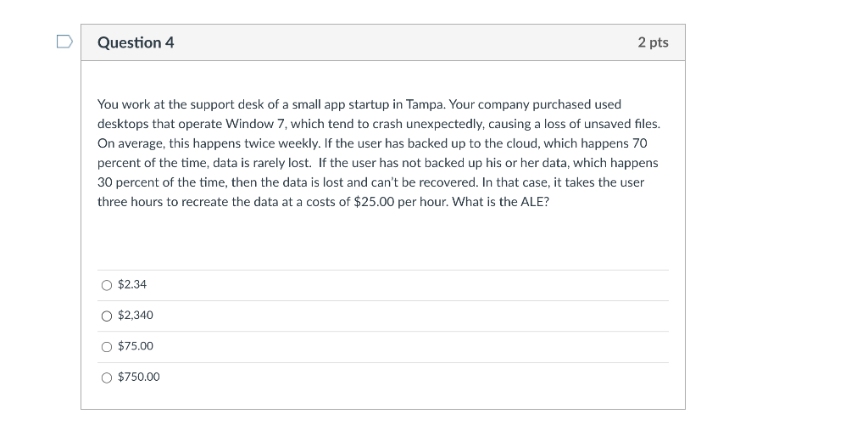This screenshot has width=868, height=442.
Task: Flag Question 4 for review
Action: click(x=64, y=42)
